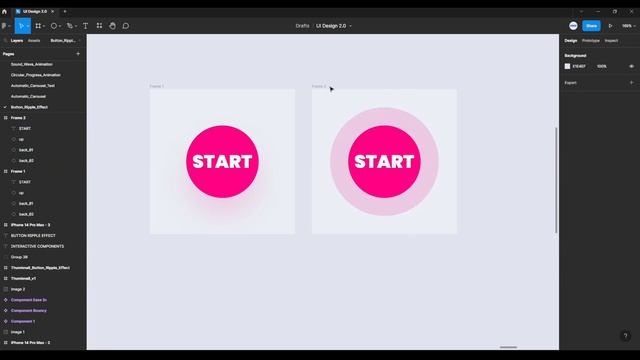Open the Pen tool dropdown arrow
The image size is (640, 360).
click(x=76, y=26)
